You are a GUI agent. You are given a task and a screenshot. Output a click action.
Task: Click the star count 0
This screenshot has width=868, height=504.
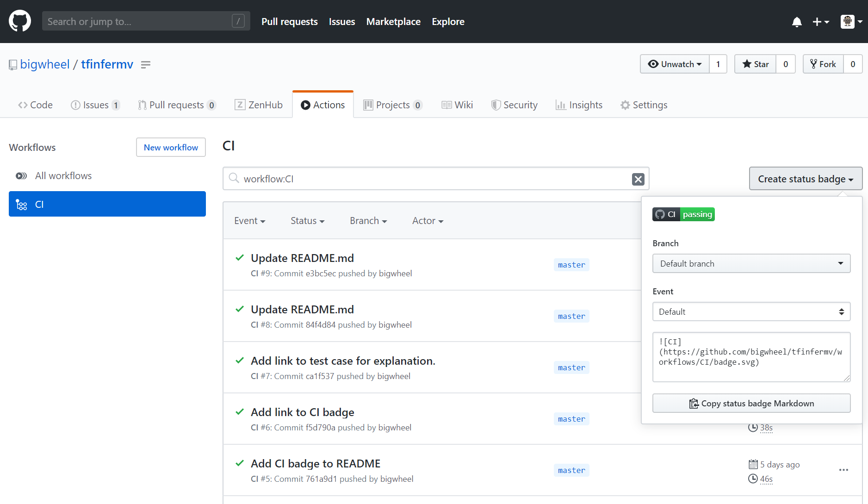[x=786, y=64]
